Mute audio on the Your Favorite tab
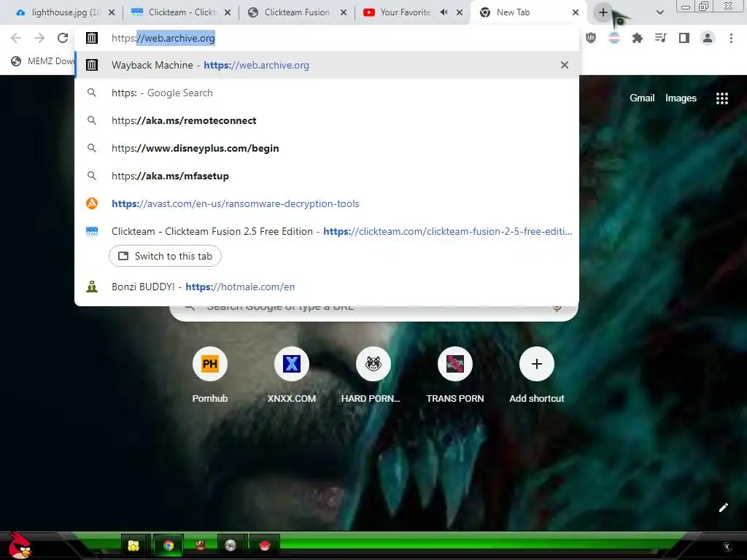 pyautogui.click(x=444, y=12)
